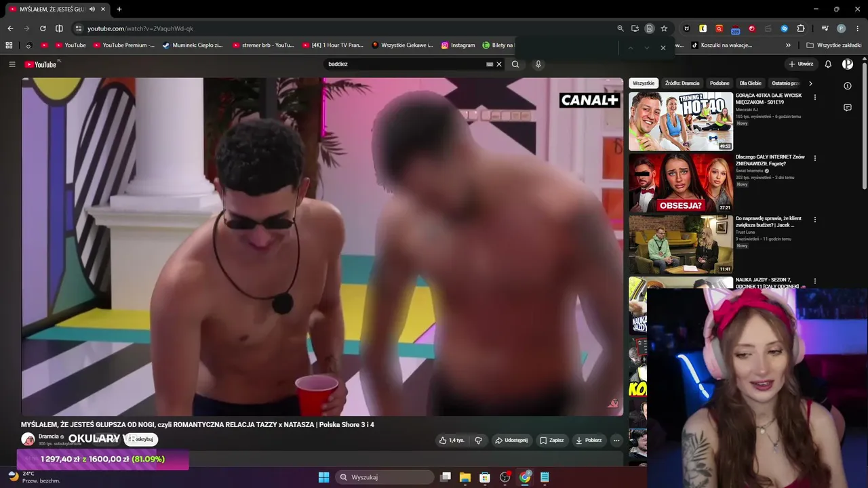Open the YouTube account avatar menu

848,64
